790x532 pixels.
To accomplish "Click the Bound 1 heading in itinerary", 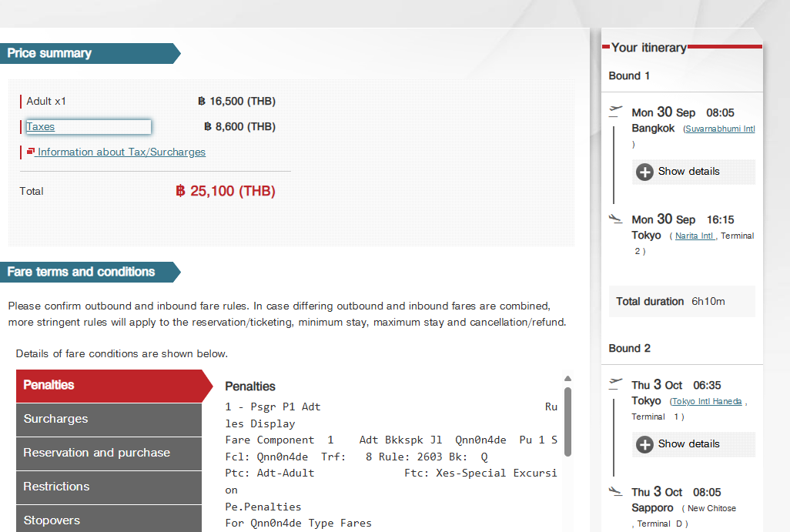I will tap(629, 76).
